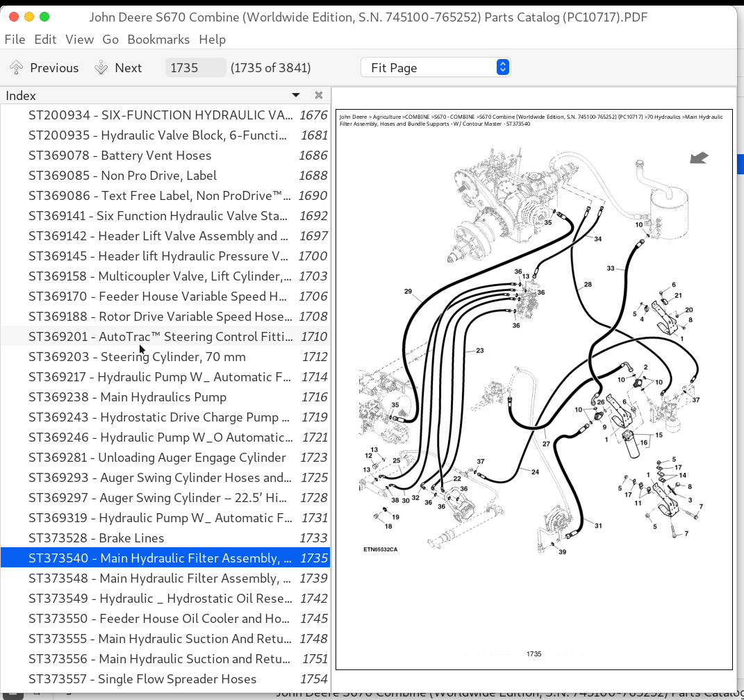This screenshot has width=744, height=700.
Task: Click the Next page arrow icon
Action: coord(101,67)
